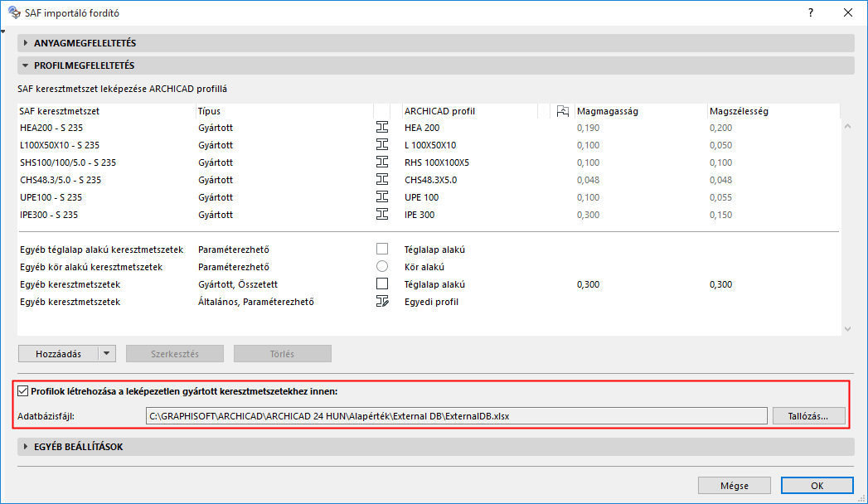Viewport: 868px width, 504px height.
Task: Click the 0,150 Magszélesség value
Action: coord(720,215)
